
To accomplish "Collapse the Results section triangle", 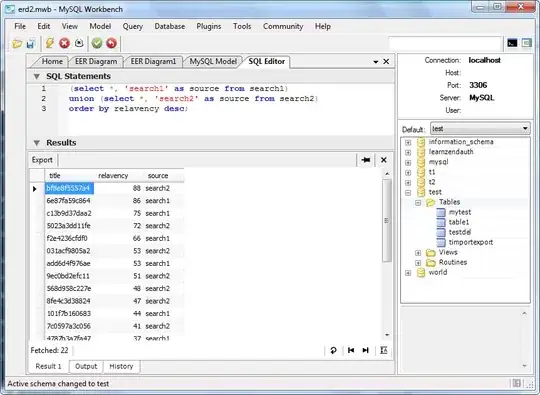I will (37, 143).
